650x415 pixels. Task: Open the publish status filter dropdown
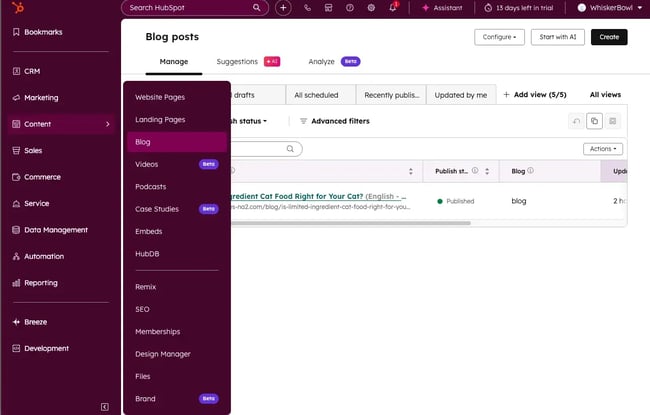(249, 121)
